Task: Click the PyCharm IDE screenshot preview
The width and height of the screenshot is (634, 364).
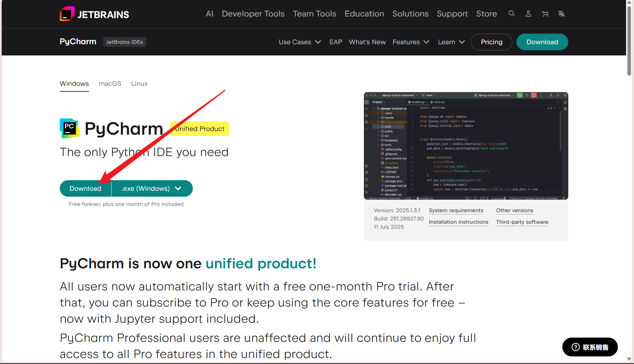Action: pyautogui.click(x=466, y=146)
